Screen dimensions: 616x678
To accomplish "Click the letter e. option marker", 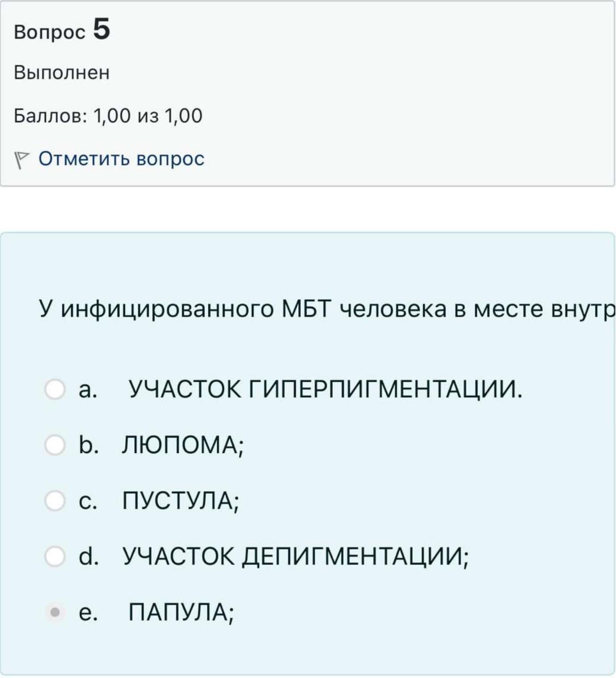I will point(88,613).
